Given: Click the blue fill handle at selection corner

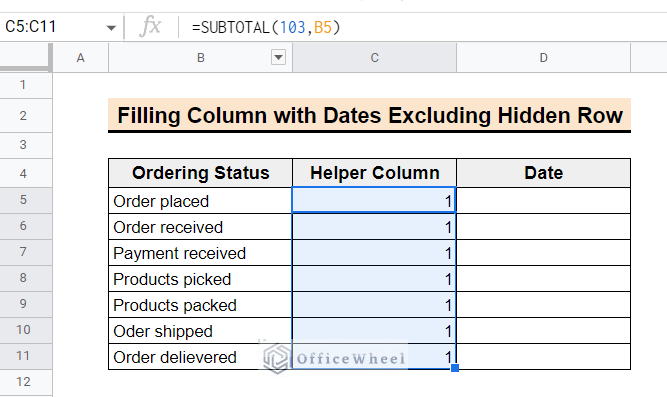Looking at the screenshot, I should pyautogui.click(x=455, y=368).
